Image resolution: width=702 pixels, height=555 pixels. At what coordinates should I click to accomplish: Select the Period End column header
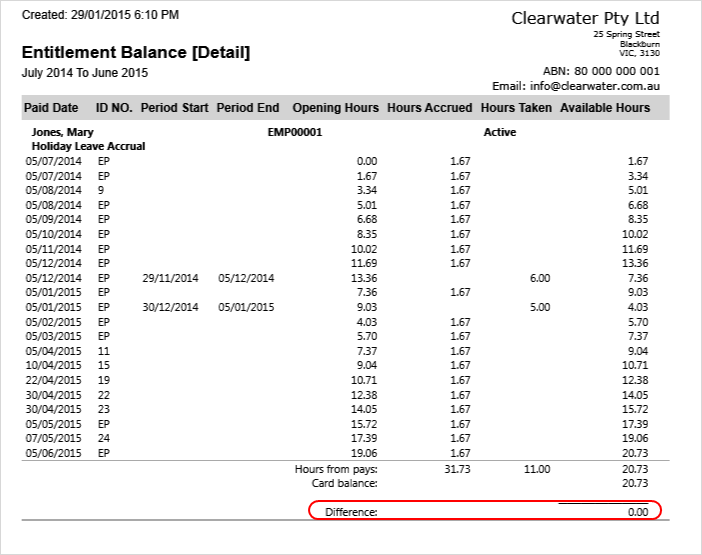click(246, 108)
